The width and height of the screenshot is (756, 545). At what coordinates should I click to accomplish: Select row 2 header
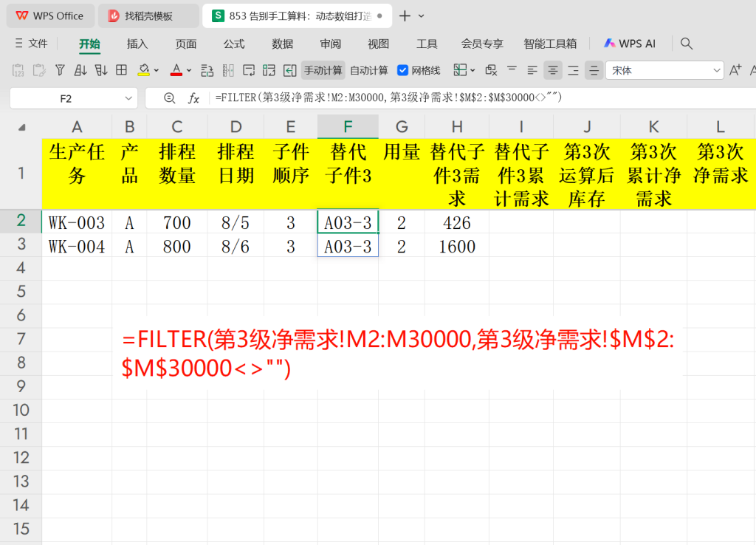(x=21, y=221)
